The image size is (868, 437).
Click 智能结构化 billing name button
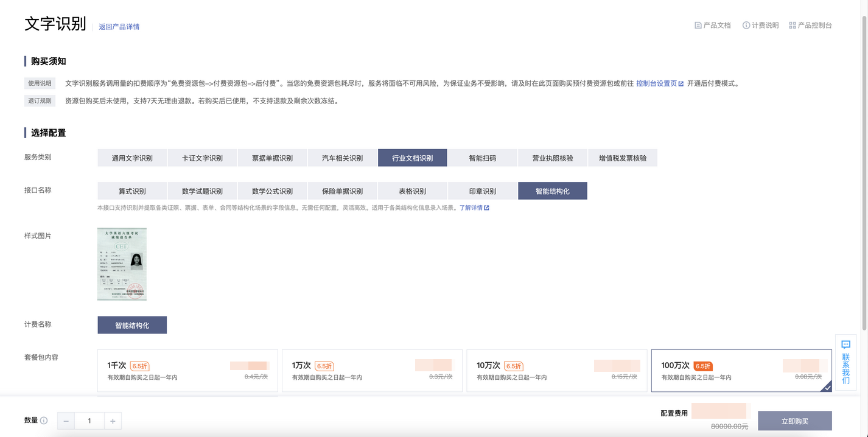pos(132,325)
